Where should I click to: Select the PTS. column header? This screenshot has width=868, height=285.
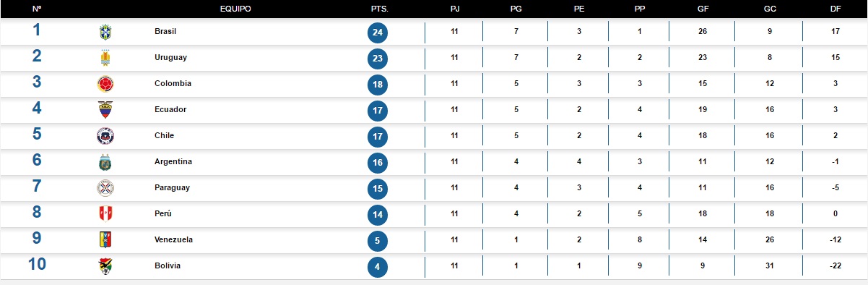pyautogui.click(x=379, y=9)
